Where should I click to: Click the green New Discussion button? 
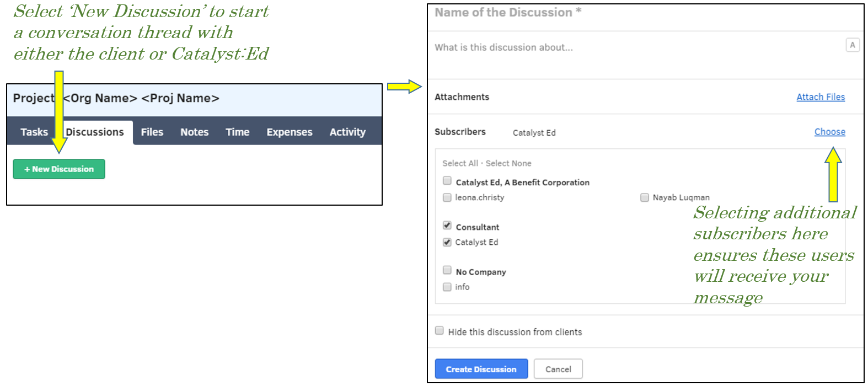(x=59, y=169)
